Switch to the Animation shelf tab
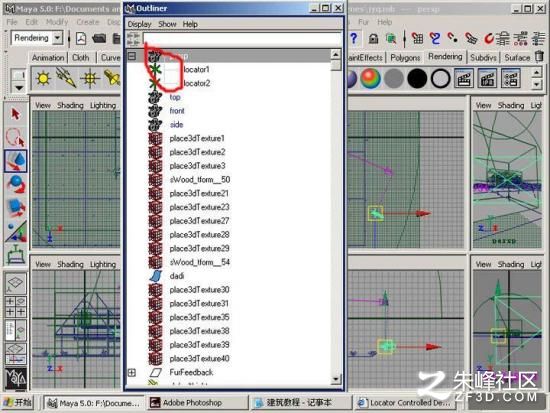550x413 pixels. point(48,58)
